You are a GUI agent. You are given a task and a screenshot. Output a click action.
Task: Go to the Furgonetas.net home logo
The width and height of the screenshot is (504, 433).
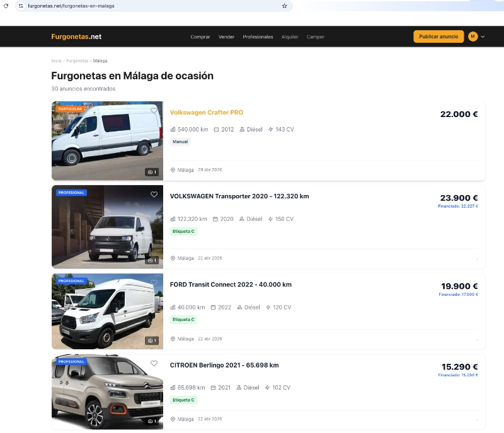[x=76, y=37]
